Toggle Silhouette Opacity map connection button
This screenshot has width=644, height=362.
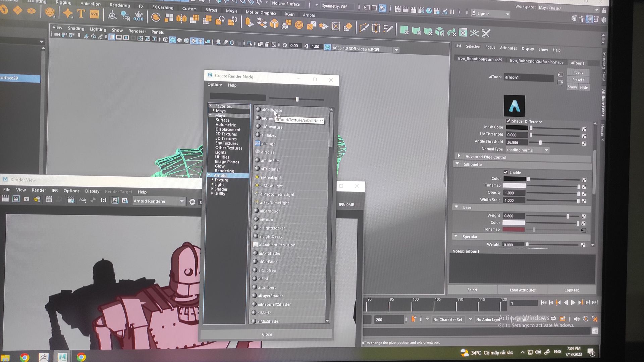(584, 194)
